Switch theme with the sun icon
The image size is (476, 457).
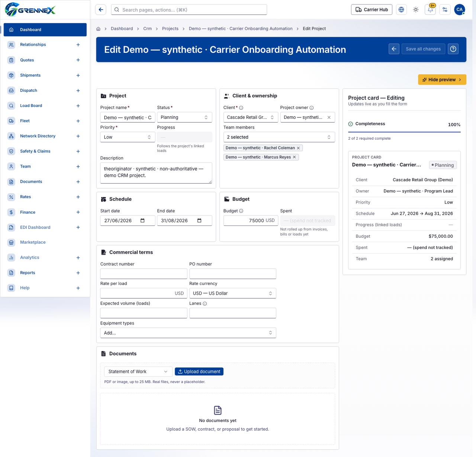(x=416, y=10)
